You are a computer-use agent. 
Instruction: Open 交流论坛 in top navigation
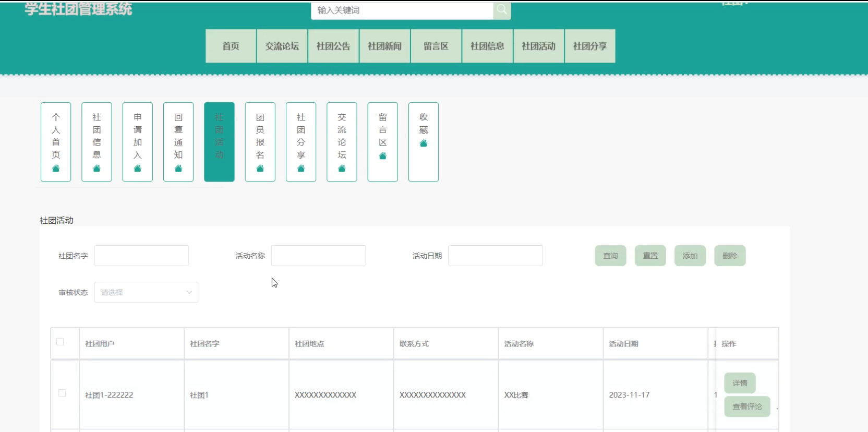pos(282,46)
